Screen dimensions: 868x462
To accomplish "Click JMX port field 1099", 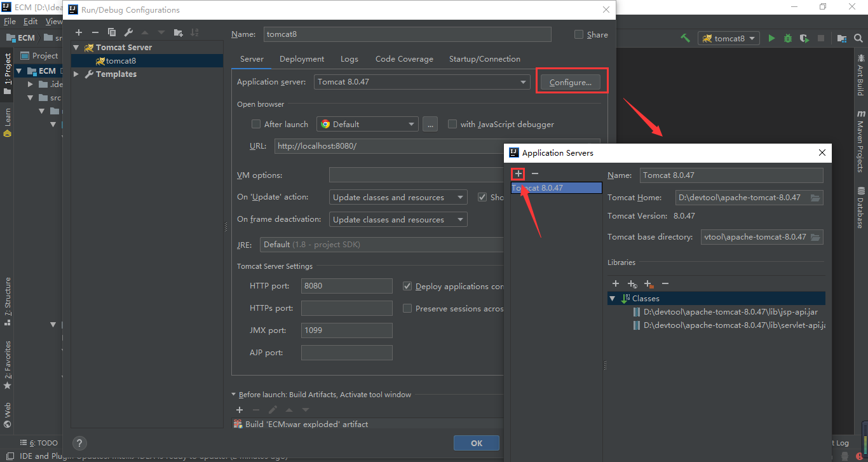I will [347, 330].
